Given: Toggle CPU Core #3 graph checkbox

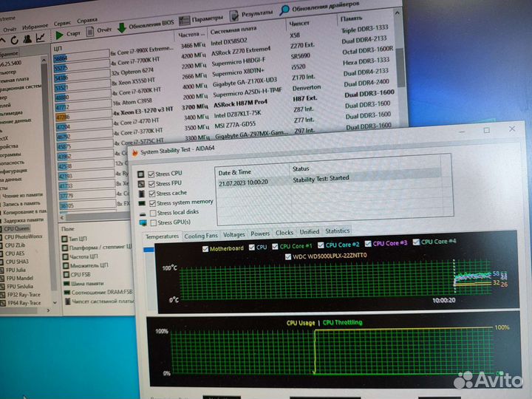Looking at the screenshot, I should click(368, 244).
